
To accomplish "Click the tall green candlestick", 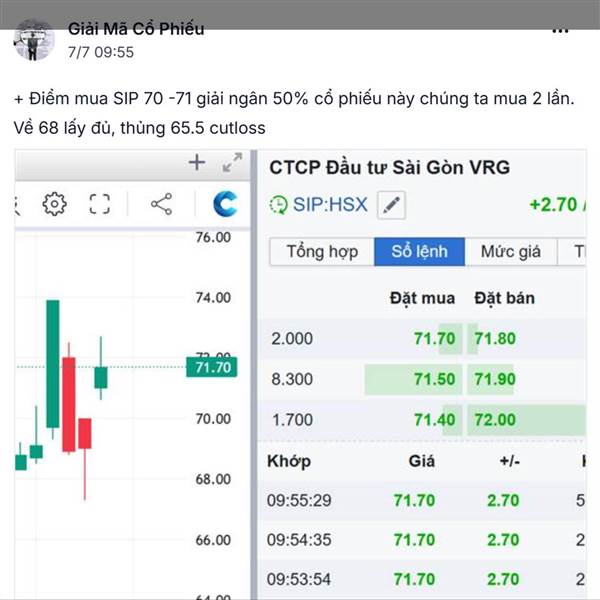I will point(53,364).
